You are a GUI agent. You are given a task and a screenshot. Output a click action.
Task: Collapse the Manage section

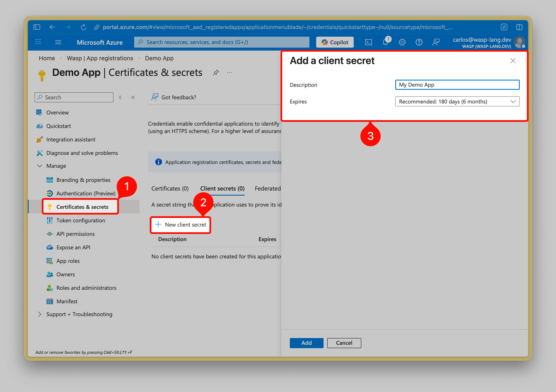(40, 166)
